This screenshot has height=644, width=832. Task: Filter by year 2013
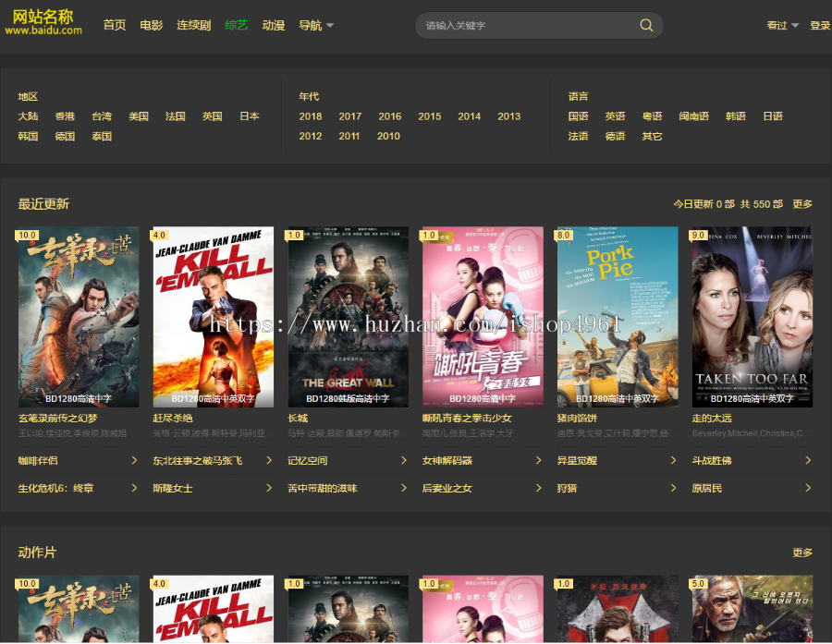coord(508,116)
